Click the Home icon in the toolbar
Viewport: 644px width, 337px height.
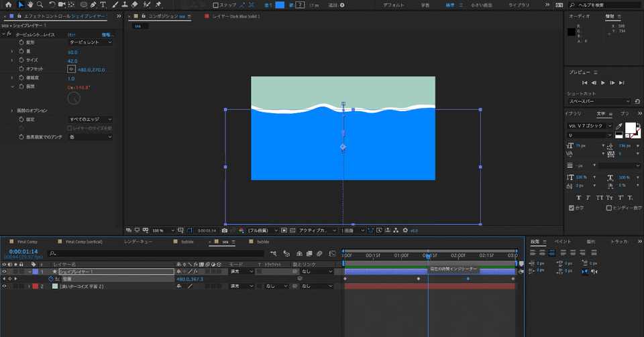point(8,5)
